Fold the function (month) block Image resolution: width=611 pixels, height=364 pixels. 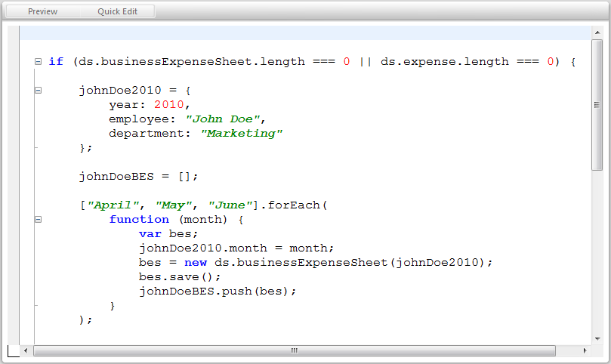(x=38, y=220)
